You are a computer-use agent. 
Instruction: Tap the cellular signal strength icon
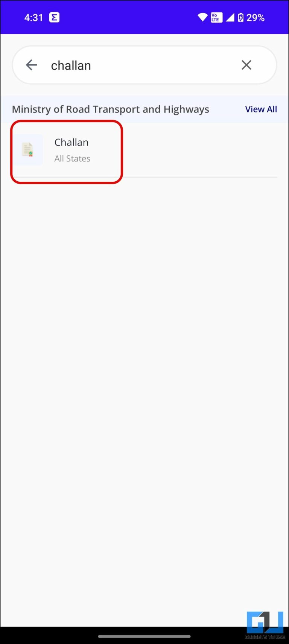click(230, 17)
